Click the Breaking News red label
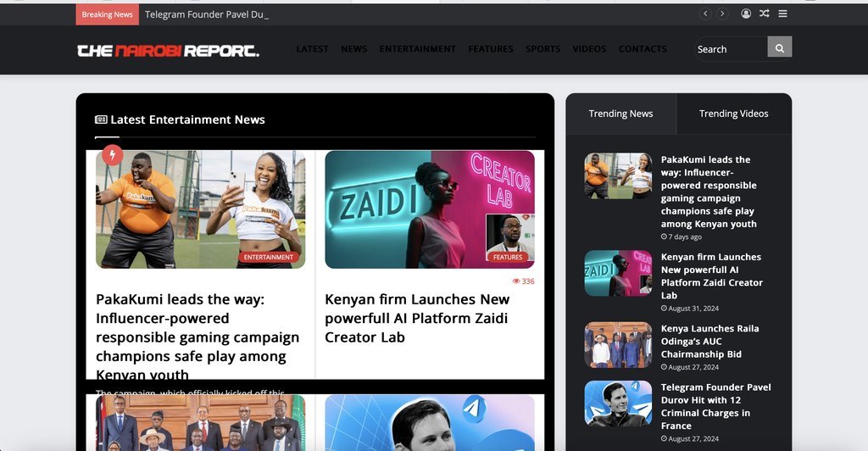This screenshot has height=451, width=868. 108,14
